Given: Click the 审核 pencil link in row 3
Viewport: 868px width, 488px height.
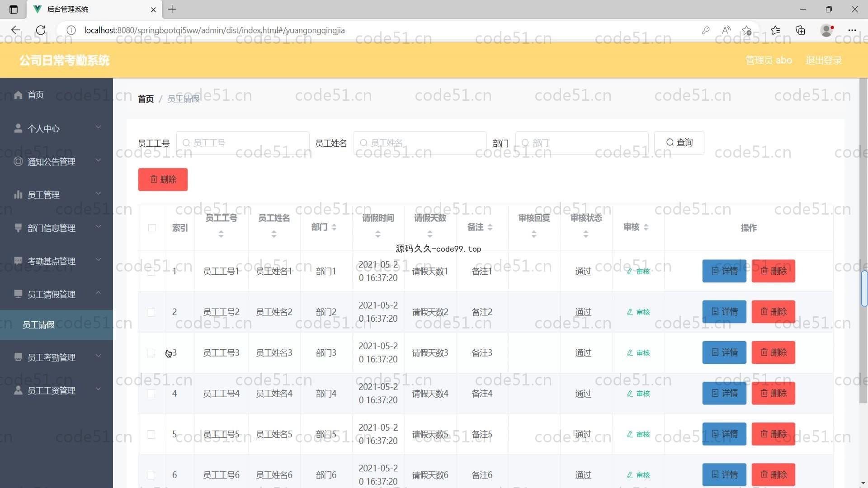Looking at the screenshot, I should [638, 353].
